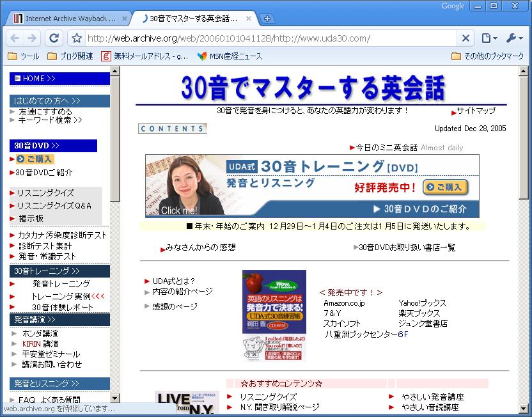The width and height of the screenshot is (532, 417).
Task: Go back with the browser back arrow
Action: (15, 38)
